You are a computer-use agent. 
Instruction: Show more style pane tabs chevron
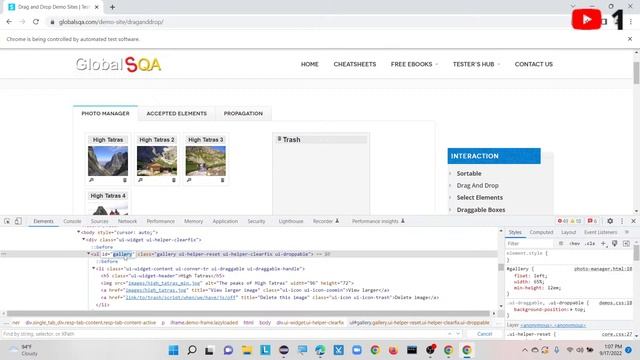pyautogui.click(x=627, y=232)
